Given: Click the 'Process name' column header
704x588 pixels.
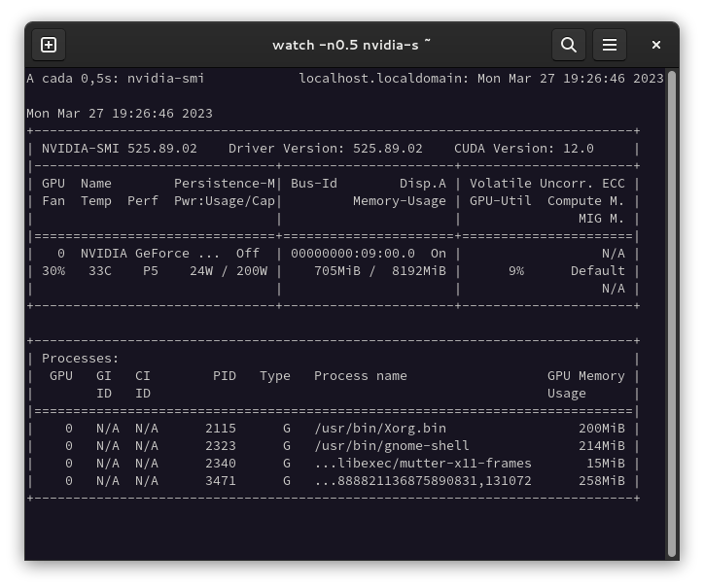Looking at the screenshot, I should pyautogui.click(x=360, y=375).
